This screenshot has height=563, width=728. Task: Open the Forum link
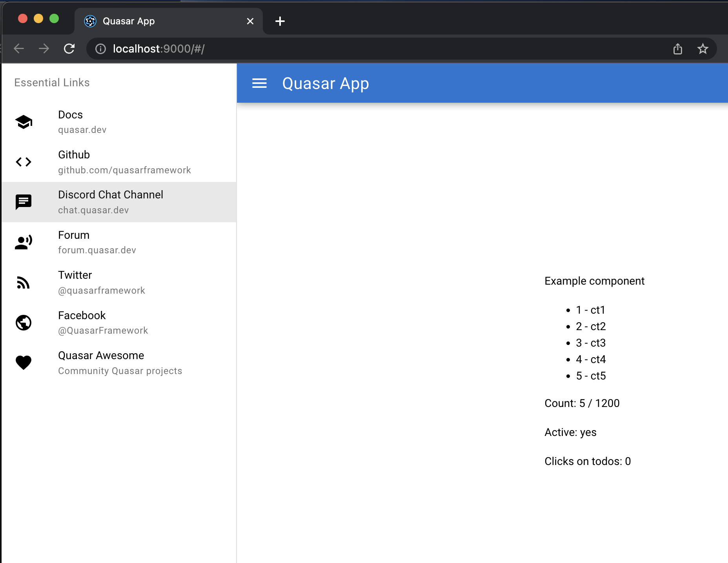pos(119,242)
